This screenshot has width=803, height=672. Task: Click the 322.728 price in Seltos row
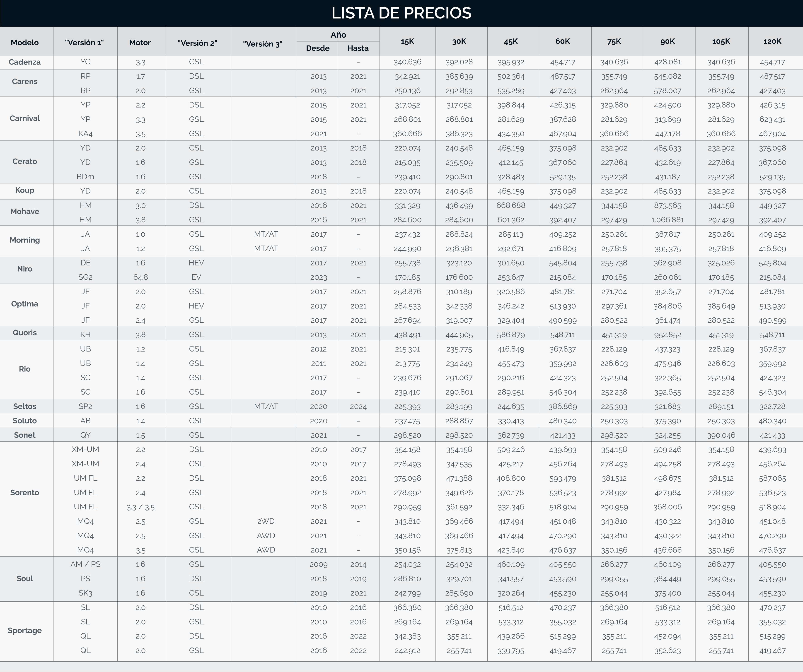(772, 407)
